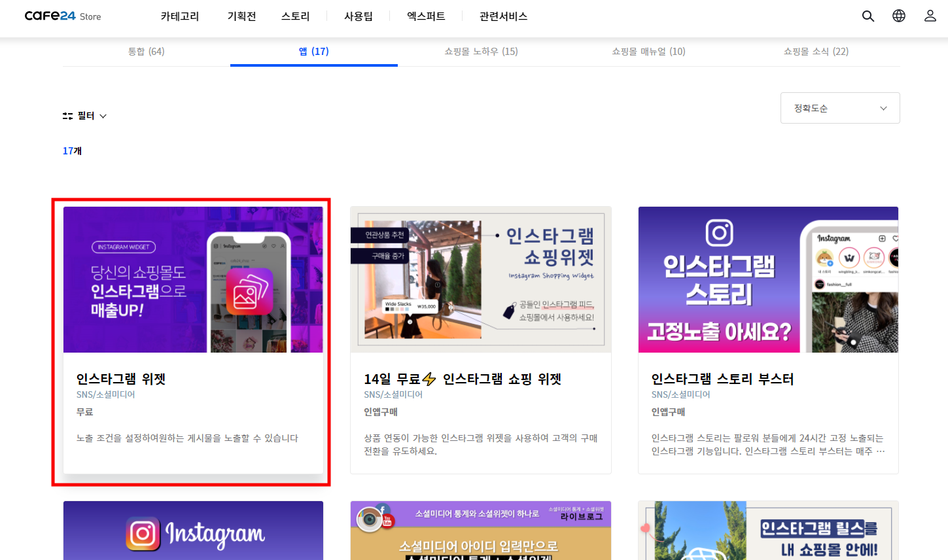Switch to 쇼핑몰 소식 (22) tab
This screenshot has width=948, height=560.
tap(816, 52)
